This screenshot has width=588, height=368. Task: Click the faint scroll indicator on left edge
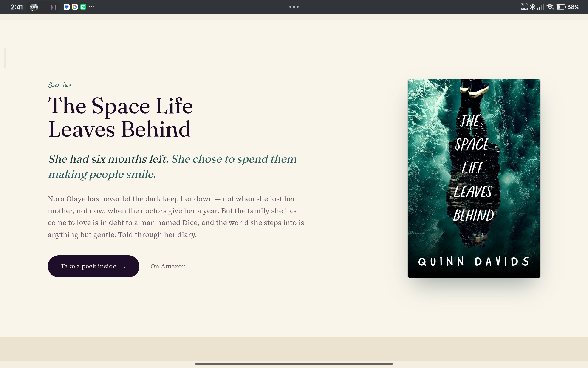[5, 58]
